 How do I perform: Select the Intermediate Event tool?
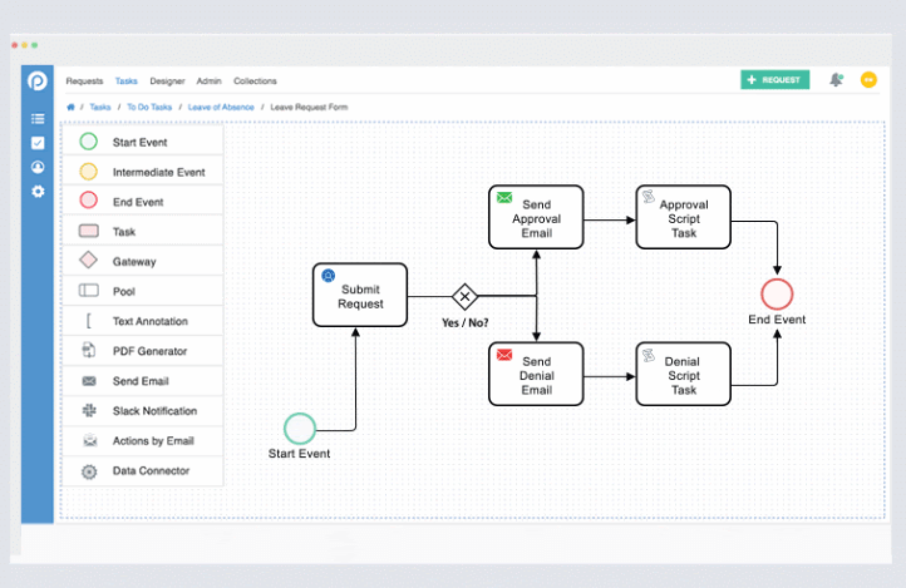point(158,172)
